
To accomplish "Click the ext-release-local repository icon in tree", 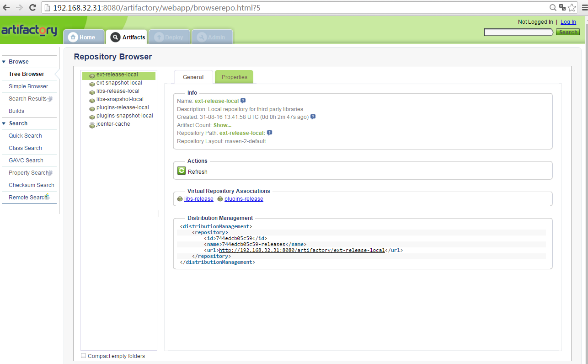I will point(92,75).
